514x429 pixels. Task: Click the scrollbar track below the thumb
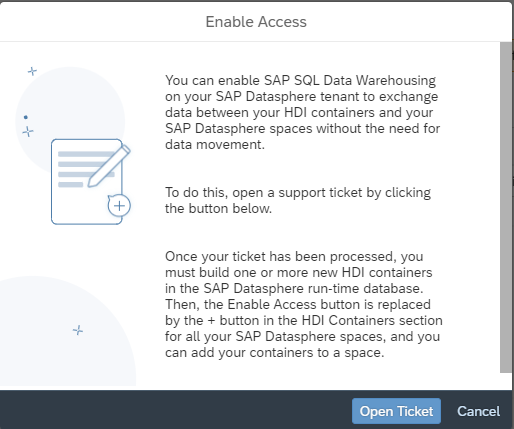506,381
